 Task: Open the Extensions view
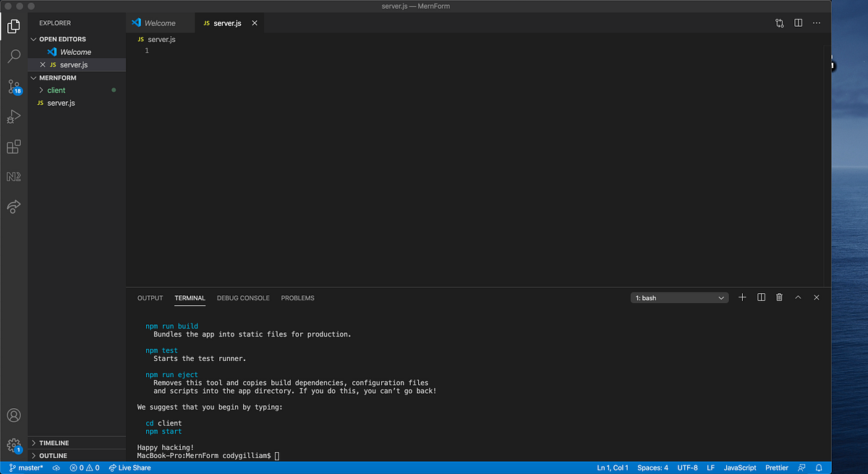click(x=14, y=147)
